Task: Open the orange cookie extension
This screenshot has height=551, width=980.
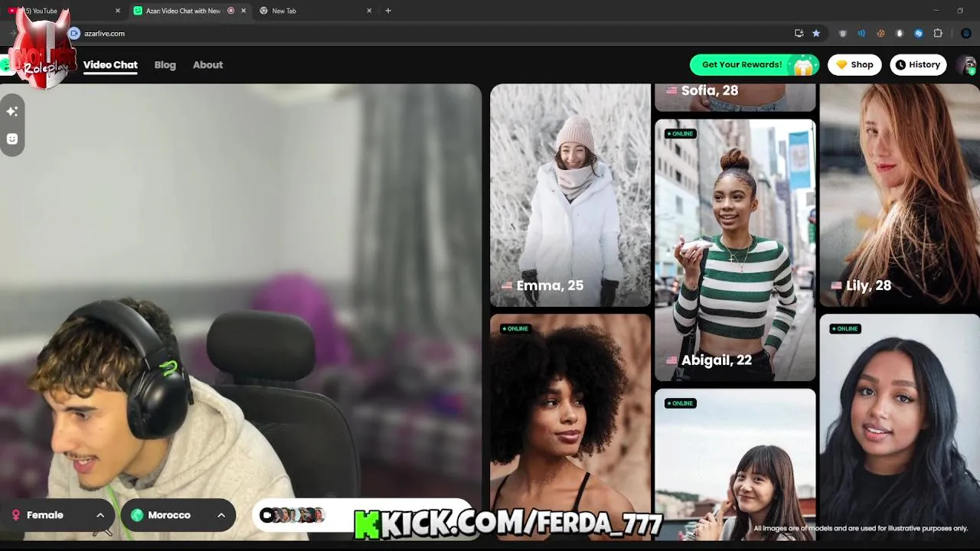Action: point(880,33)
